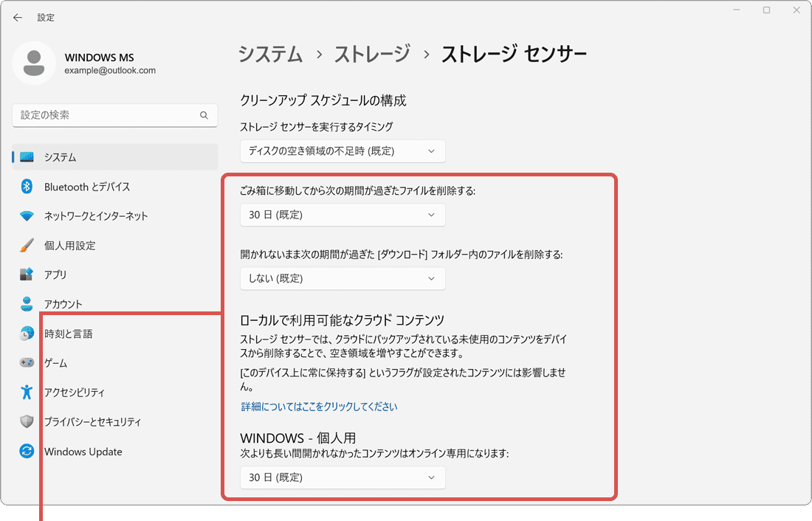Click the 詳細についてはここをクリックしてください link
Image resolution: width=812 pixels, height=521 pixels.
pyautogui.click(x=319, y=407)
